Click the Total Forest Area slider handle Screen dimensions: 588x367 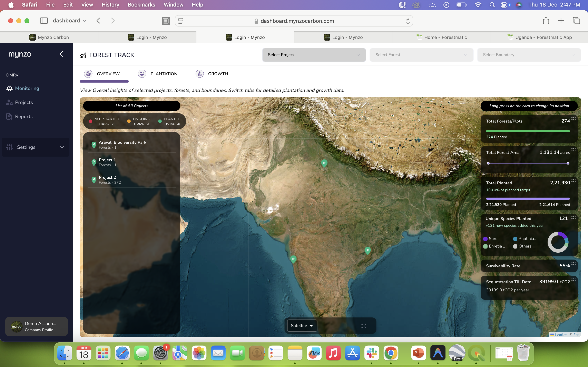click(x=568, y=163)
